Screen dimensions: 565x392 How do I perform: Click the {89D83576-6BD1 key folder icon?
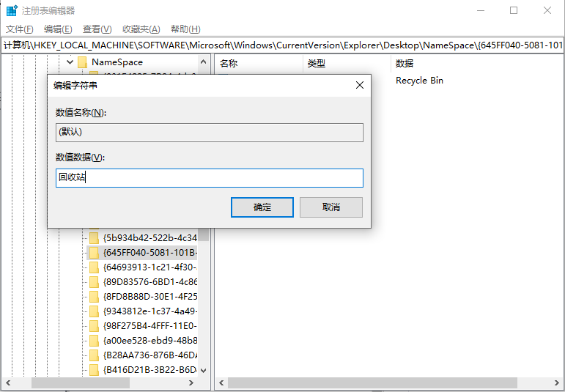point(94,282)
